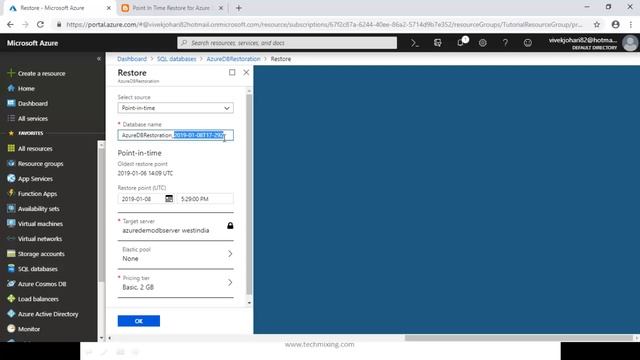The image size is (640, 360).
Task: Click the restore point time field
Action: pos(205,199)
